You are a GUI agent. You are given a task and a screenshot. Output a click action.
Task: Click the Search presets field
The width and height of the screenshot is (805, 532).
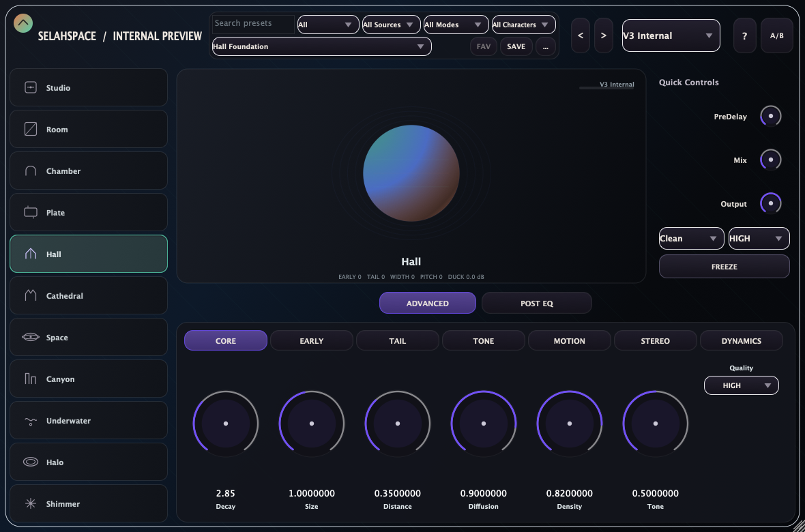pyautogui.click(x=254, y=24)
